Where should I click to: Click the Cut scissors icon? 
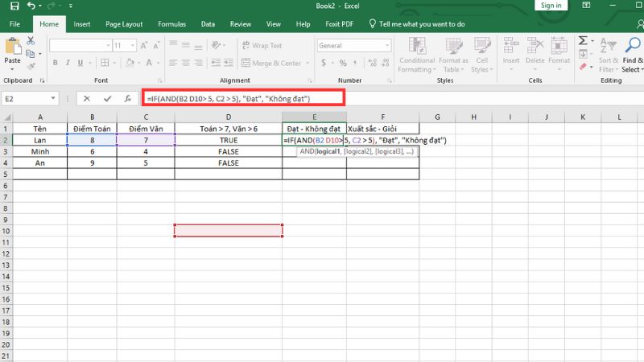point(31,39)
